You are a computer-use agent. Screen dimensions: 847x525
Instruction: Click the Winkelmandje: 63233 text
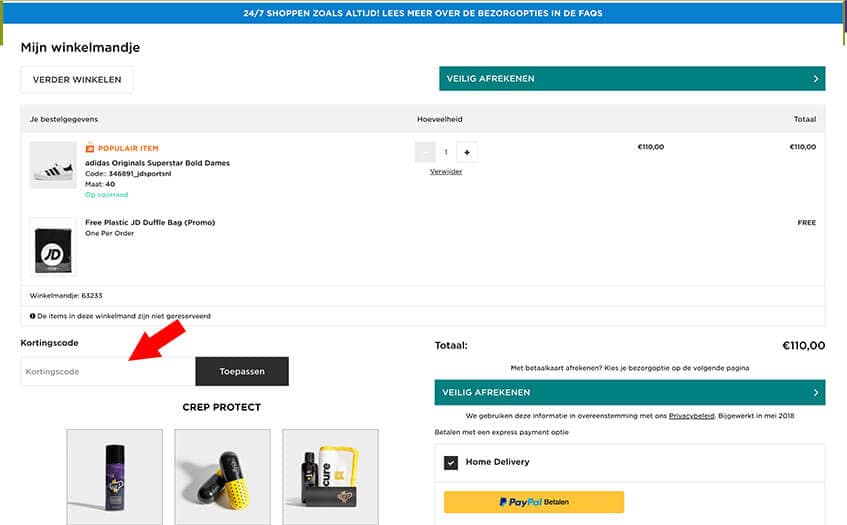[x=66, y=295]
